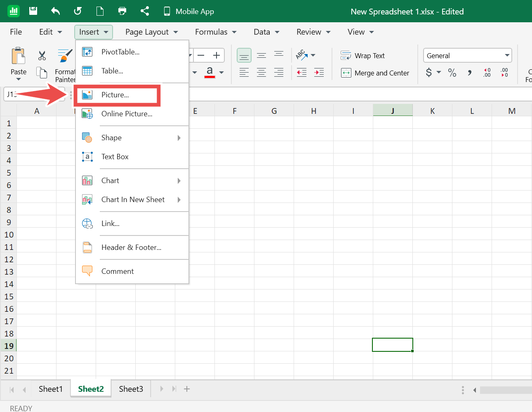Screen dimensions: 532x412
Task: Select column G header
Action: (x=274, y=111)
